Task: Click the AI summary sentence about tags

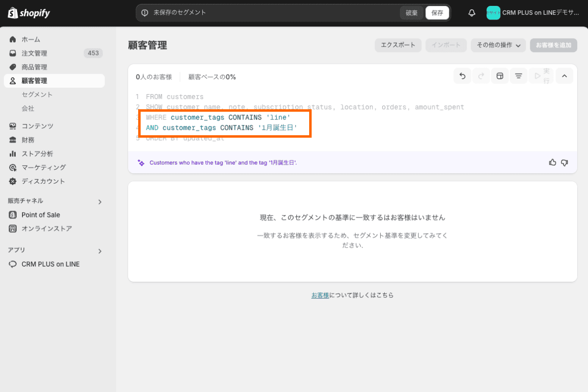Action: tap(223, 163)
